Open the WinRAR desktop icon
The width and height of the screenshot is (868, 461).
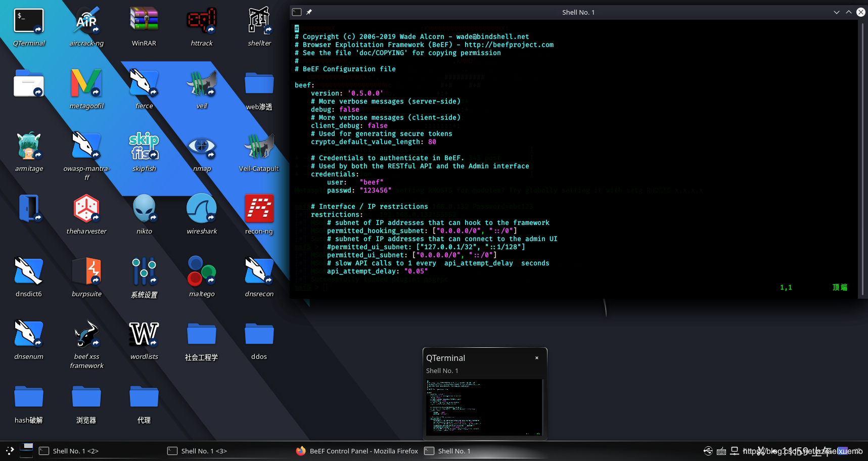[144, 27]
